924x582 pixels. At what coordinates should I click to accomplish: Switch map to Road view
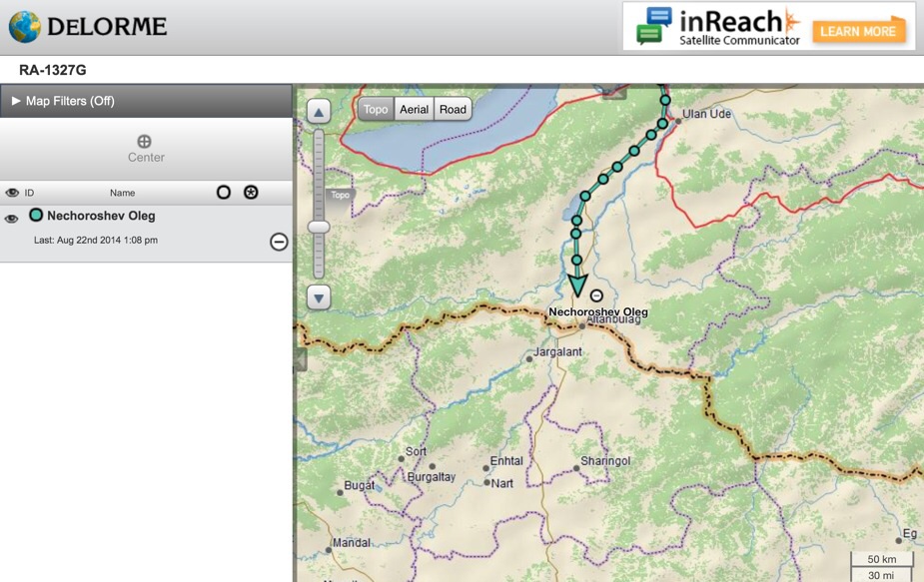coord(453,110)
